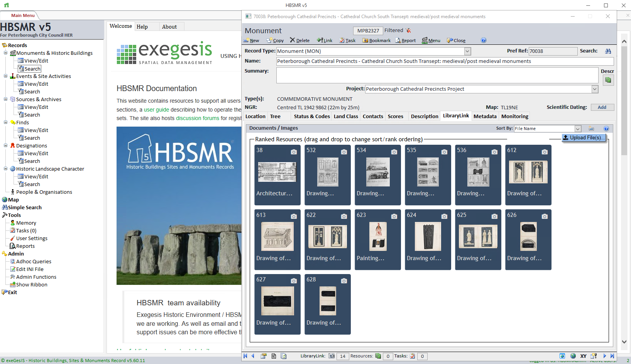Collapse Monuments & Historic Buildings node
This screenshot has height=364, width=631.
click(6, 53)
